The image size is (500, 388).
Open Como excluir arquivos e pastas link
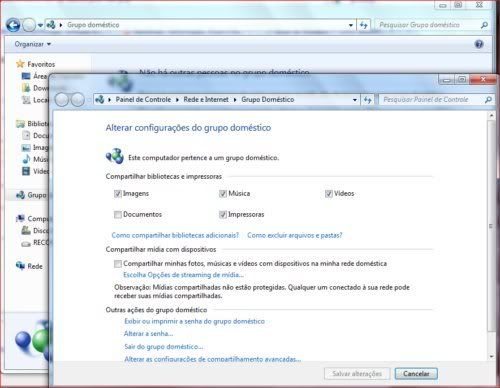tap(295, 235)
